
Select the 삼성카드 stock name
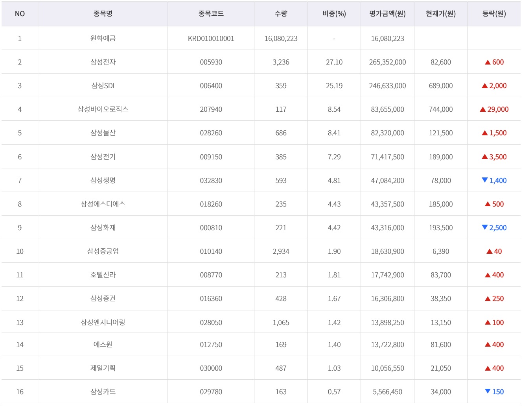coord(103,391)
